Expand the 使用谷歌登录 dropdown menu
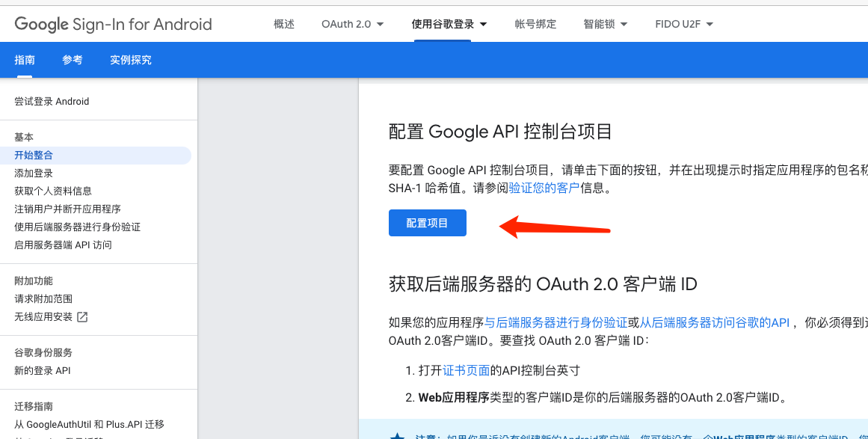This screenshot has height=439, width=868. [449, 25]
